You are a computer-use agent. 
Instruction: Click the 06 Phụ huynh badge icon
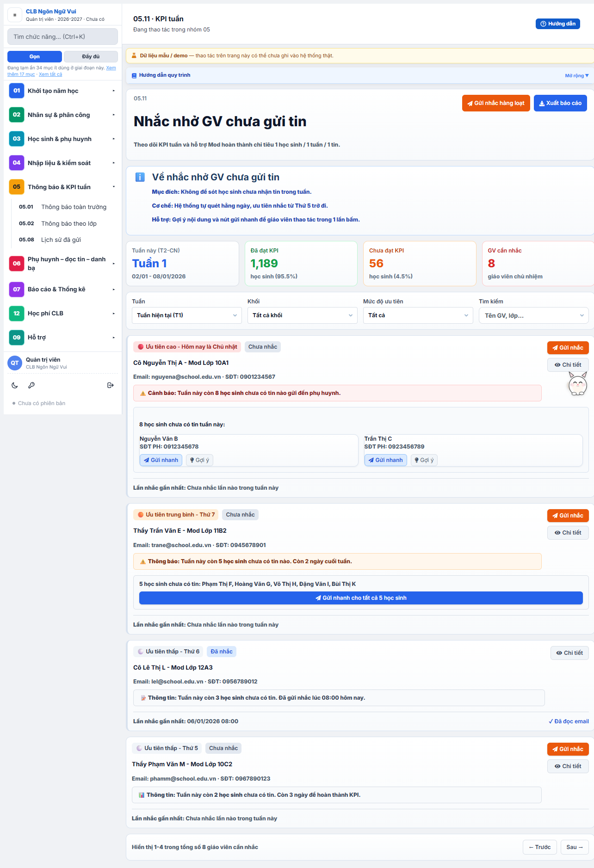17,264
